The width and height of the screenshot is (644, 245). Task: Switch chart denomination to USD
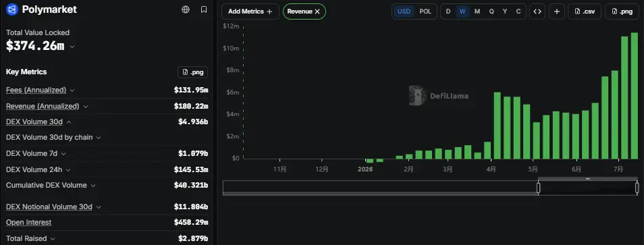(x=404, y=11)
